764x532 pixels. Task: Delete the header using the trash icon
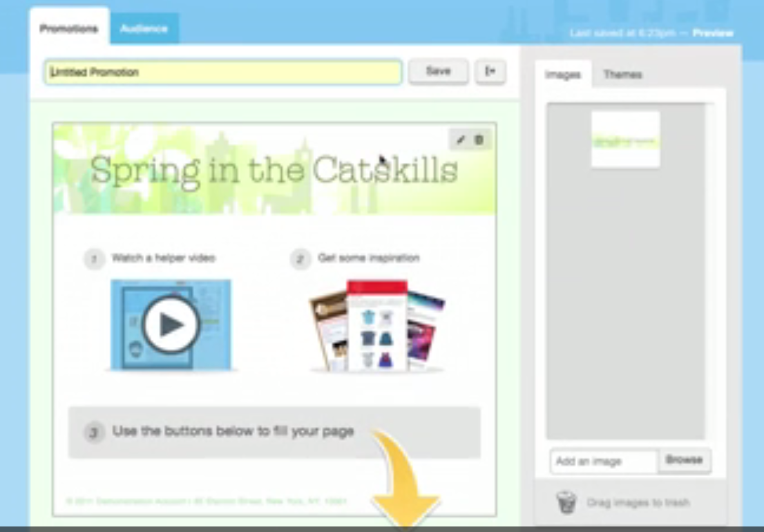pos(479,140)
